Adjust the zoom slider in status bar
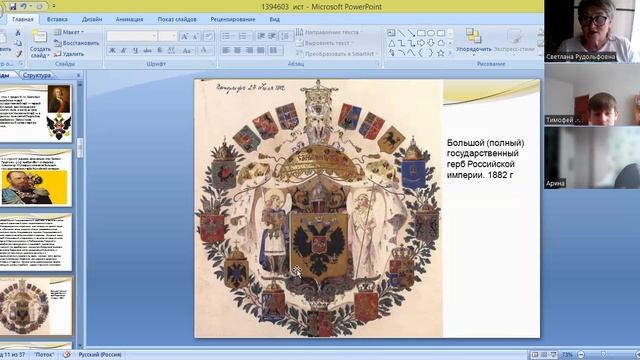 tap(604, 355)
